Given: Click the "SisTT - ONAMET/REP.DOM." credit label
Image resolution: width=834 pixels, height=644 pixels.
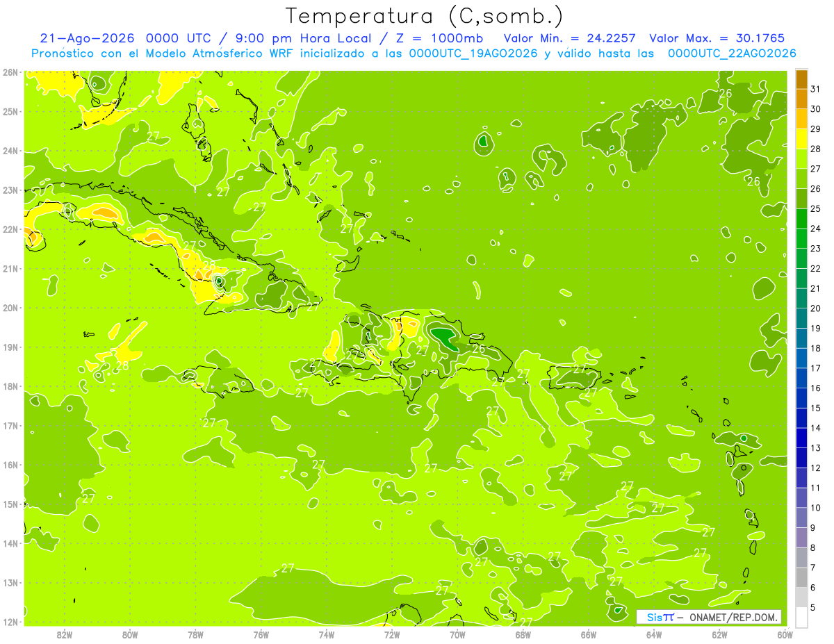Looking at the screenshot, I should 709,617.
